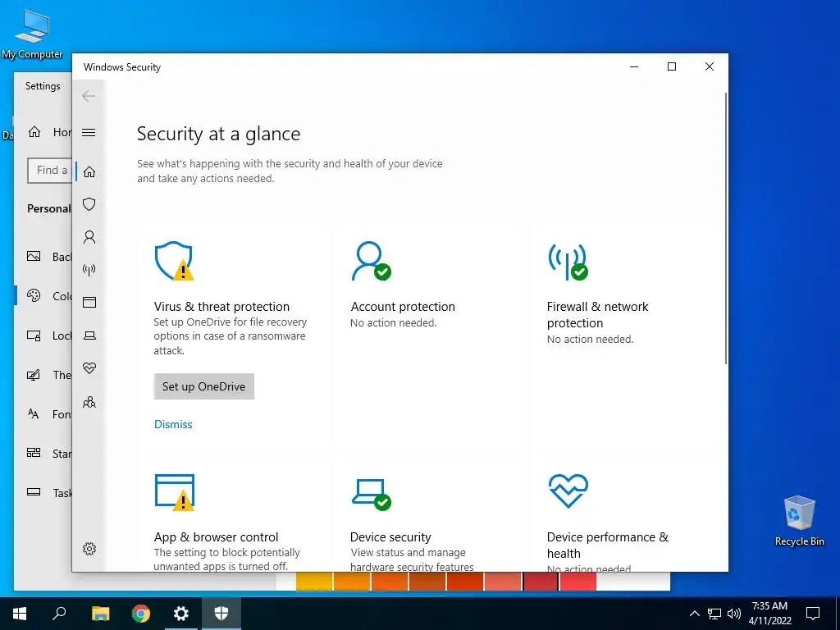Switch to Settings app on the taskbar
Viewport: 840px width, 630px height.
[x=181, y=614]
